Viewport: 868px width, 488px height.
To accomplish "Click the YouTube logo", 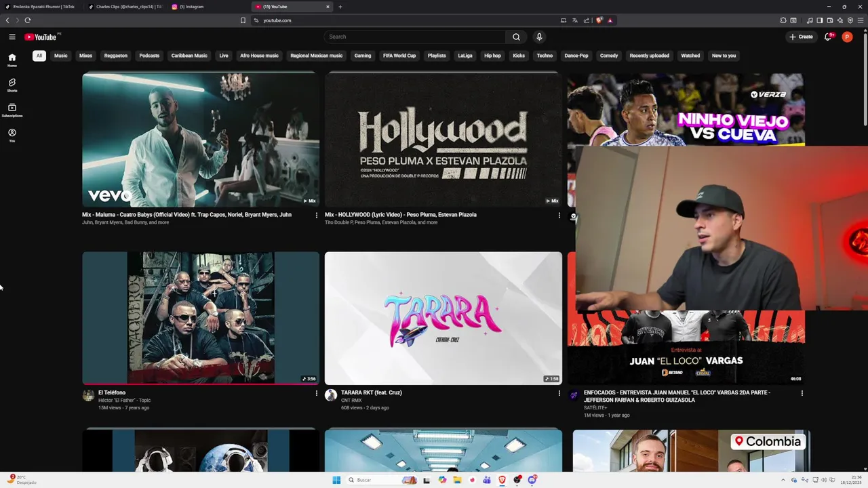I will tap(41, 37).
